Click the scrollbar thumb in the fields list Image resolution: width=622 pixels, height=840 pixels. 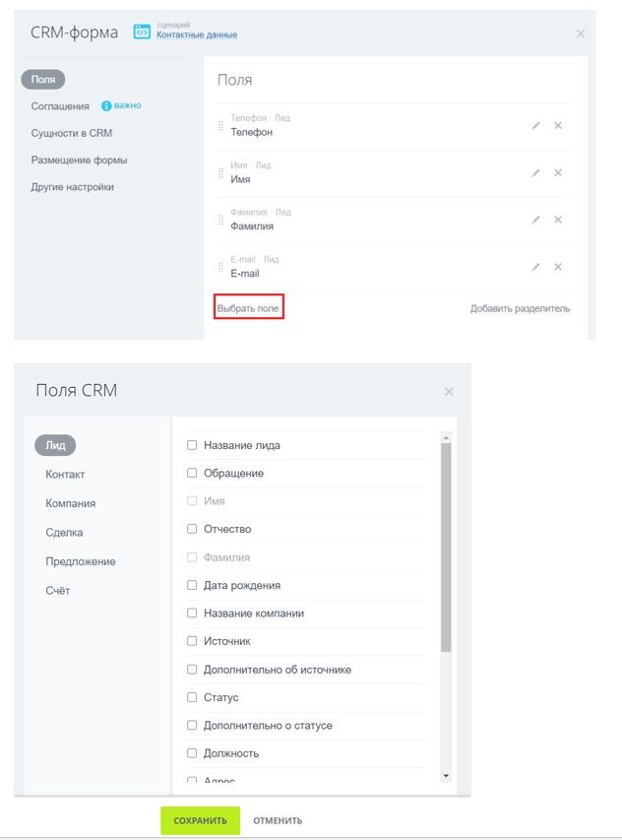[x=446, y=548]
